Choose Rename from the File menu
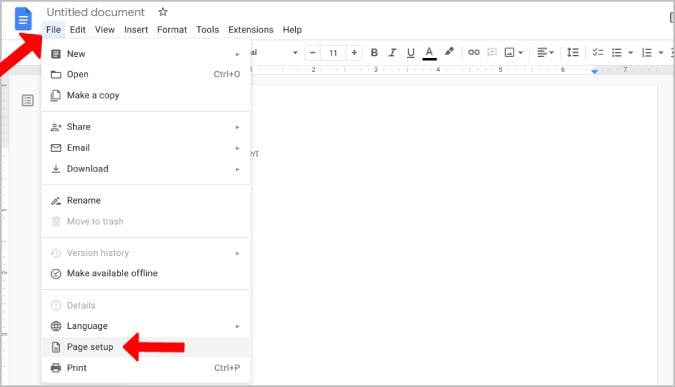The width and height of the screenshot is (675, 387). [146, 201]
